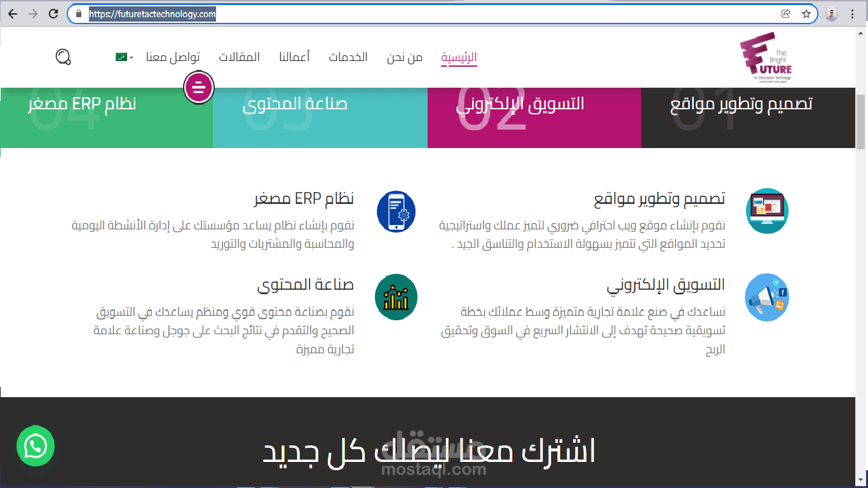Click the web design description starting نقوم بإنشاء موقع ويب
This screenshot has width=868, height=488.
coord(583,234)
